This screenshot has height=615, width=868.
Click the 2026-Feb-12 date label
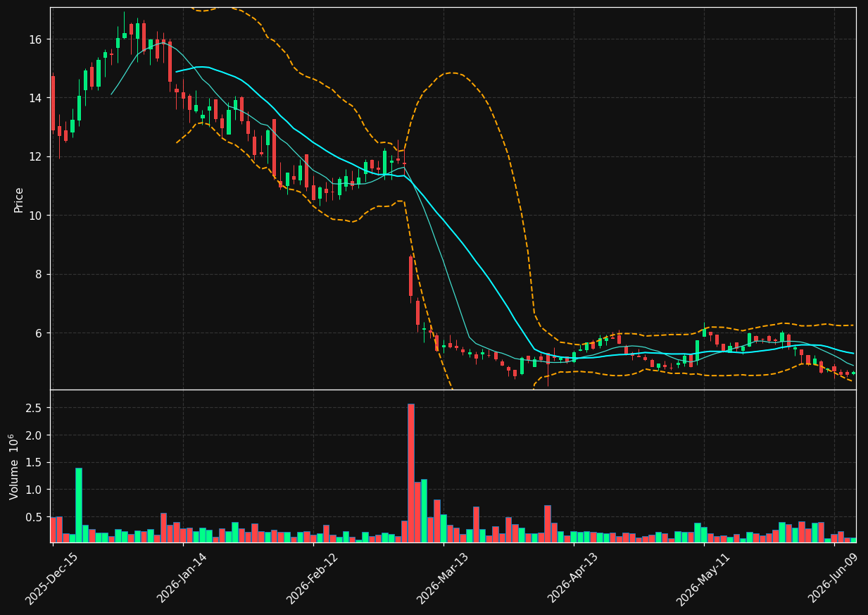pos(311,578)
